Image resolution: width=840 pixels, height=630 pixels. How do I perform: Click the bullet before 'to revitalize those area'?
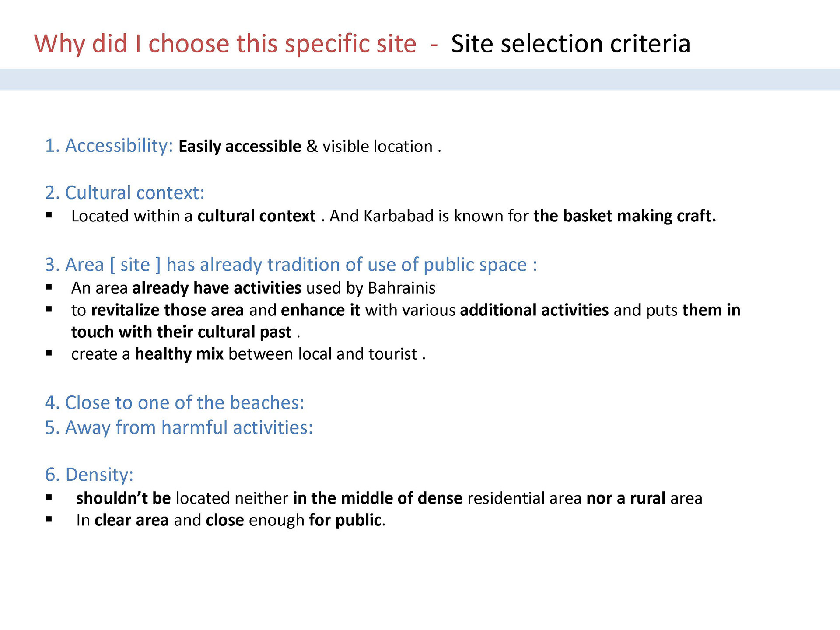pos(49,309)
